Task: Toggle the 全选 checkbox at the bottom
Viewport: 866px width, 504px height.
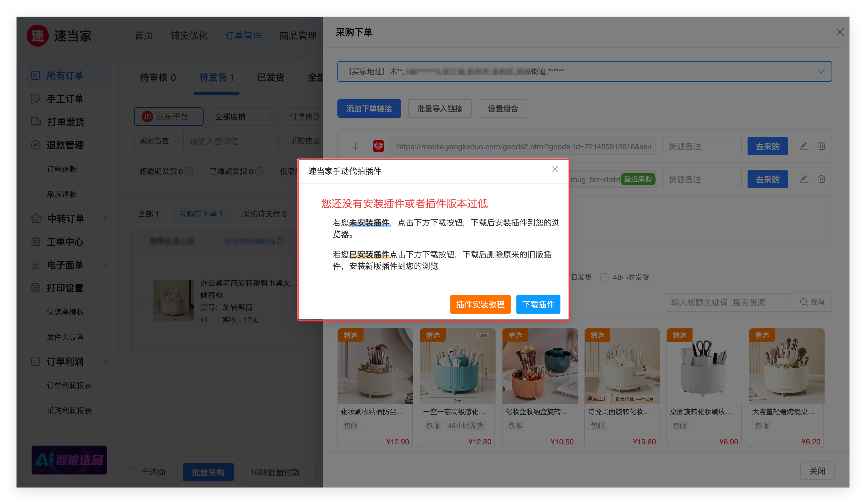Action: [x=132, y=472]
